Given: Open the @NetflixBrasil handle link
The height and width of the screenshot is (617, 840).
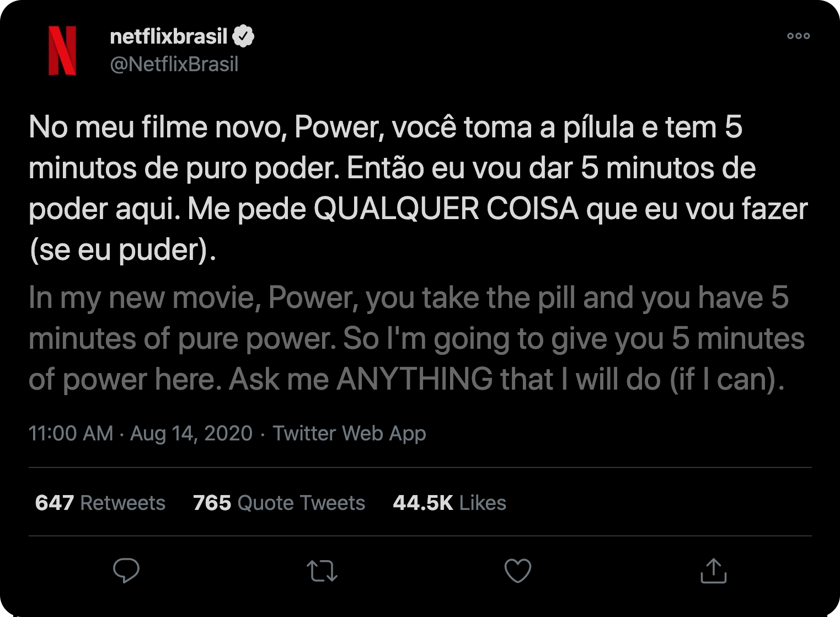Looking at the screenshot, I should pos(174,65).
